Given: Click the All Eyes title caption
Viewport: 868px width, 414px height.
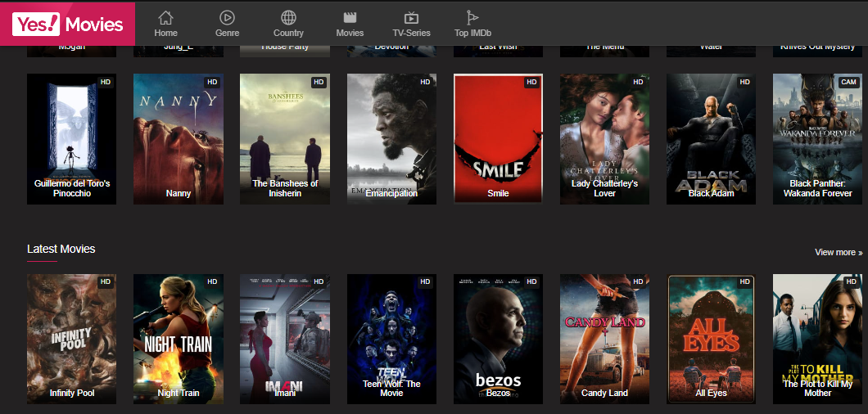Looking at the screenshot, I should 712,393.
